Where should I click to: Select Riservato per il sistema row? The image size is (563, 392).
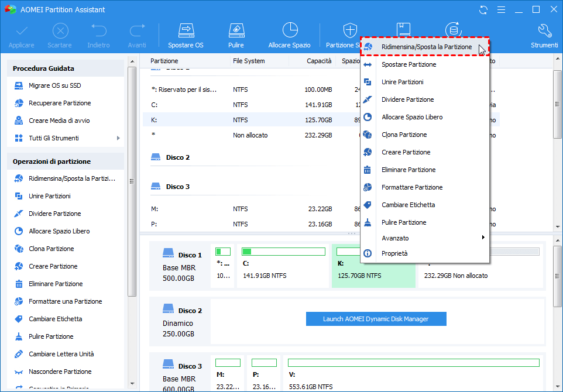(x=251, y=90)
